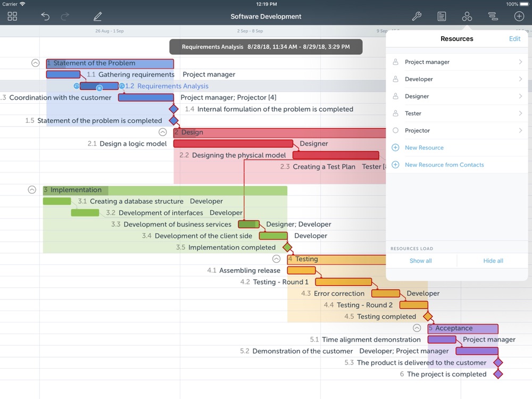Image resolution: width=532 pixels, height=399 pixels.
Task: Open Project manager resource details
Action: [x=456, y=62]
